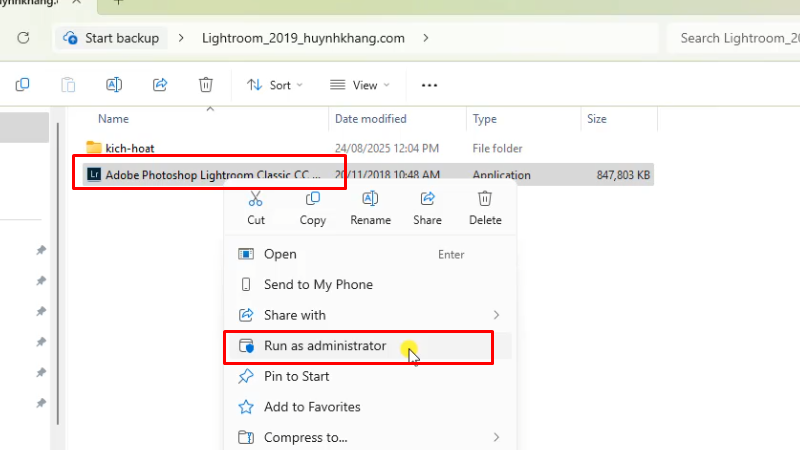
Task: Click the Start backup button
Action: point(112,38)
